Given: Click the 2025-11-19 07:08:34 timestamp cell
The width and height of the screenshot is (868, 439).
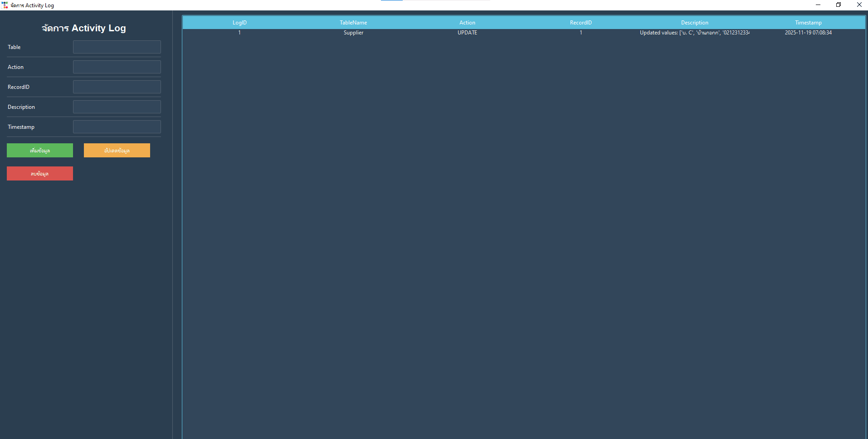Looking at the screenshot, I should [808, 33].
